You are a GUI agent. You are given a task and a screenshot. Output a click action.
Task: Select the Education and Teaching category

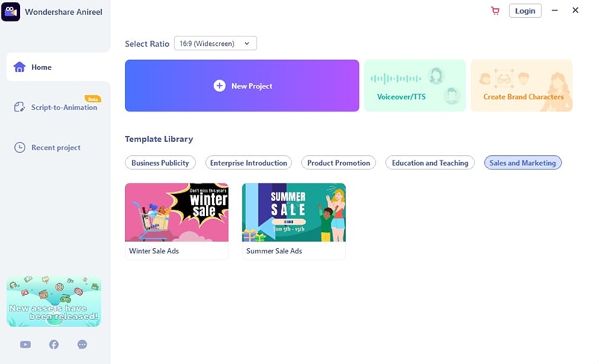[430, 163]
